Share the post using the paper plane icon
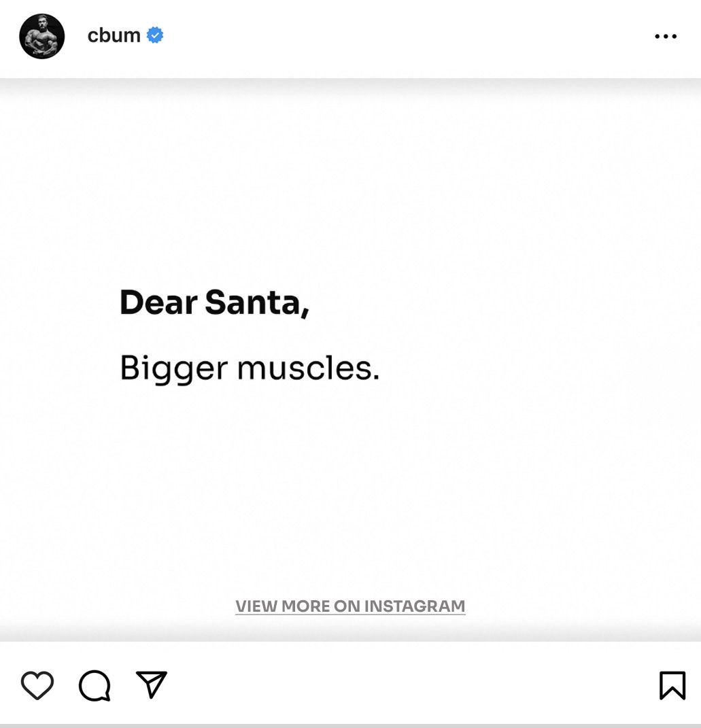The height and width of the screenshot is (728, 701). click(x=152, y=684)
